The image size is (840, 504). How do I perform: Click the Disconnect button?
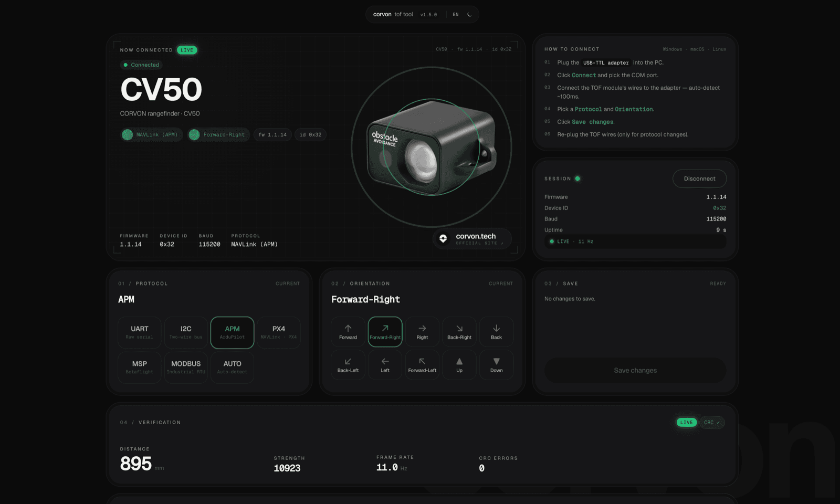tap(699, 178)
